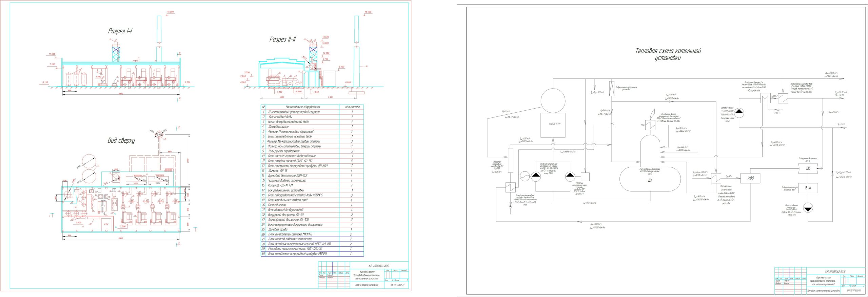The image size is (868, 297).
Task: Select row "Бак редукционной установки"
Action: [x=312, y=190]
